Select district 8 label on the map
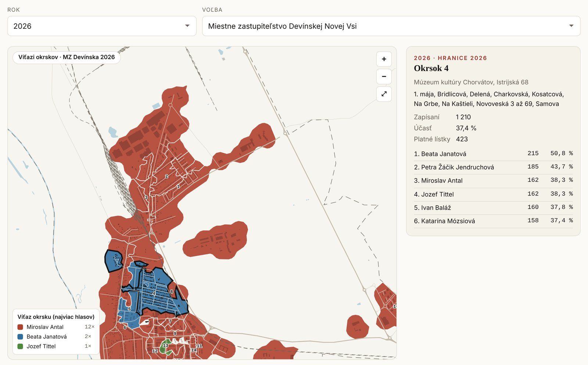The height and width of the screenshot is (365, 588). click(x=171, y=292)
